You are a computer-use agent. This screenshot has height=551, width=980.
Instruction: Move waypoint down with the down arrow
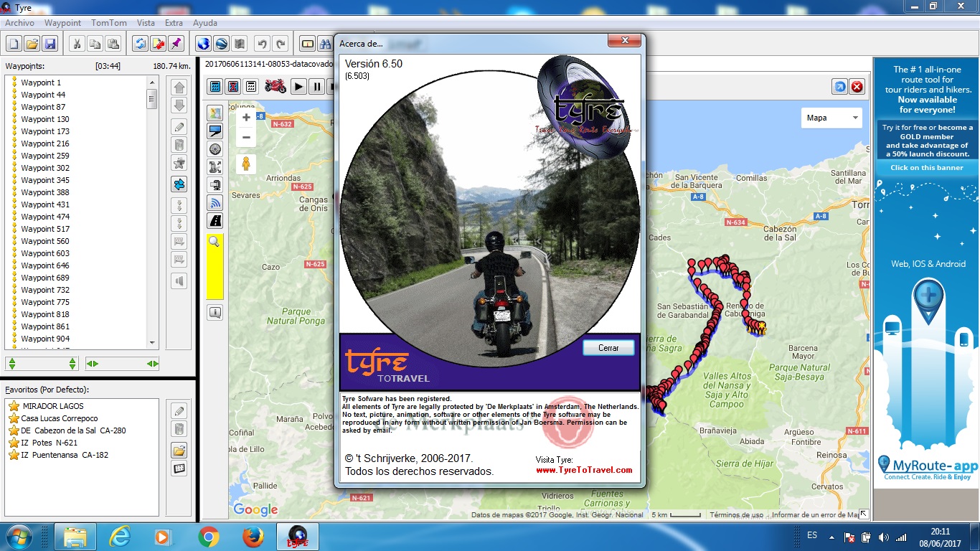179,105
